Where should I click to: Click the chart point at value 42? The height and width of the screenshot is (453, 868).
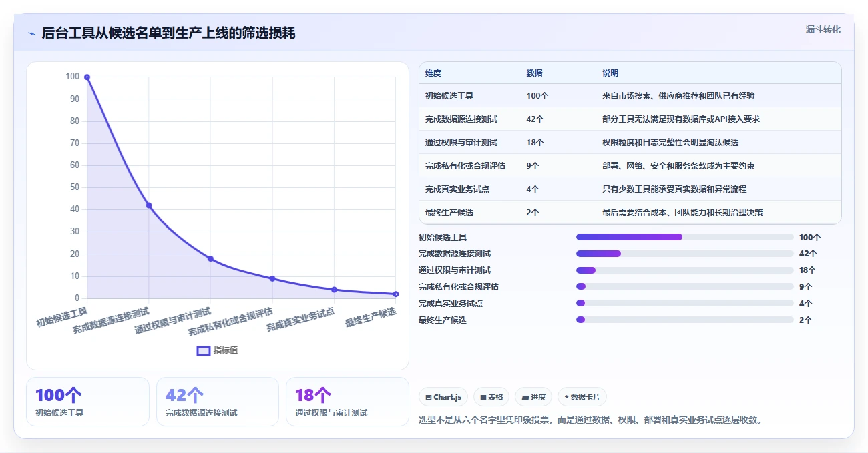[149, 205]
